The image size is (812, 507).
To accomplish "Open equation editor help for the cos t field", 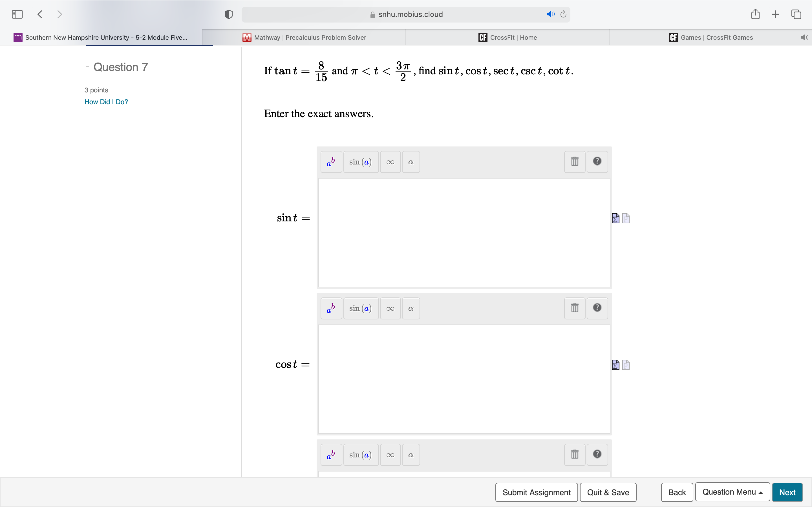I will point(597,308).
